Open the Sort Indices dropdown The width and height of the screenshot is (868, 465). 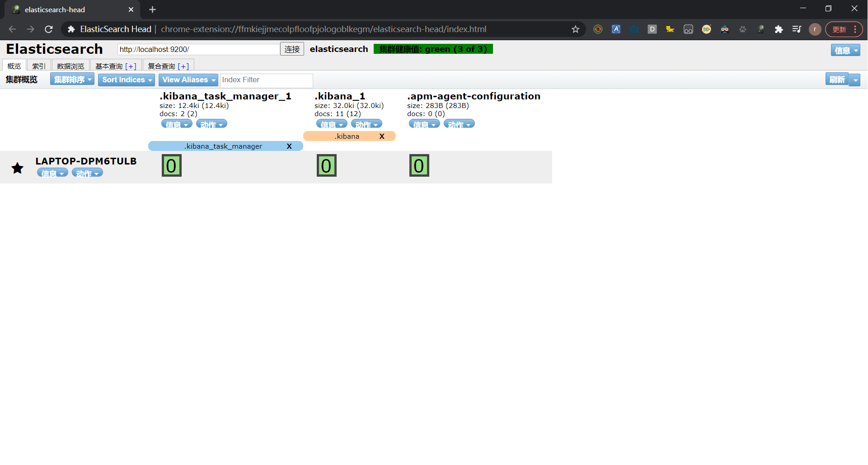click(x=127, y=80)
